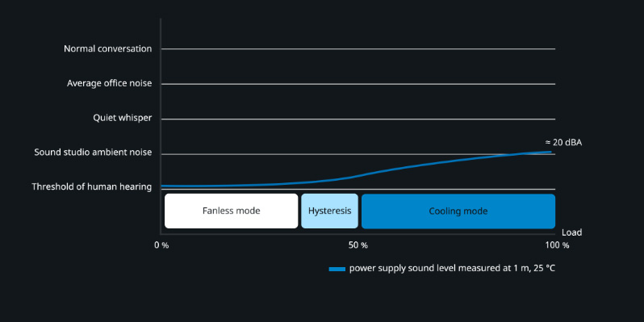This screenshot has height=322, width=644.
Task: Click the Threshold of human hearing label
Action: point(92,187)
